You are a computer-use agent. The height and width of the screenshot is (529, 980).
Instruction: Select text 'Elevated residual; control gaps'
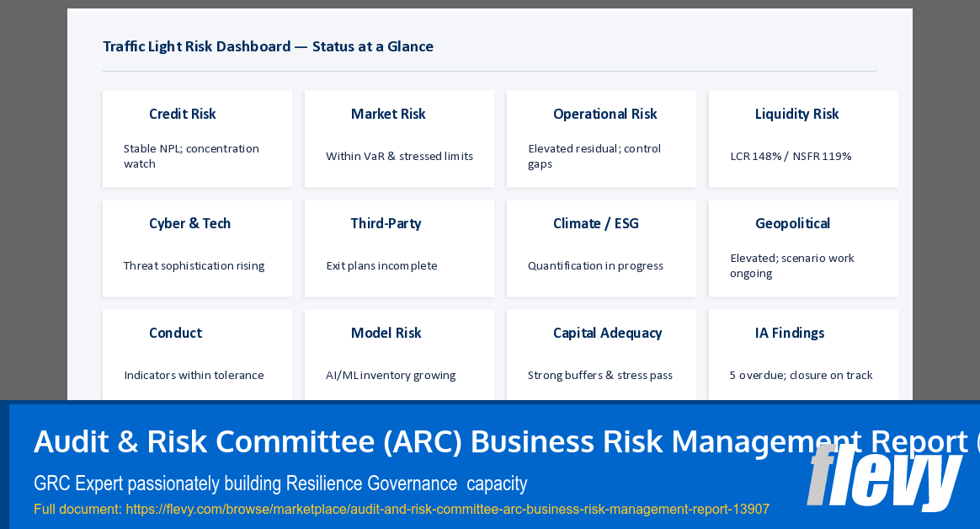[594, 157]
